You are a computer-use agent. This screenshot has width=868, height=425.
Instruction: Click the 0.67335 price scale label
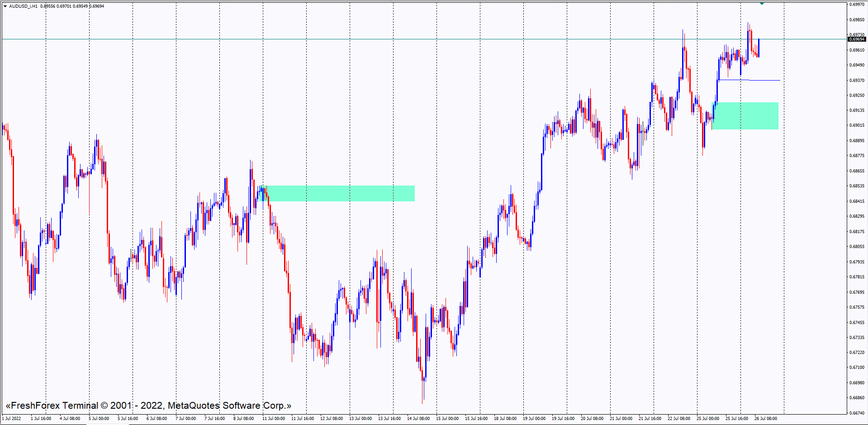pos(857,338)
